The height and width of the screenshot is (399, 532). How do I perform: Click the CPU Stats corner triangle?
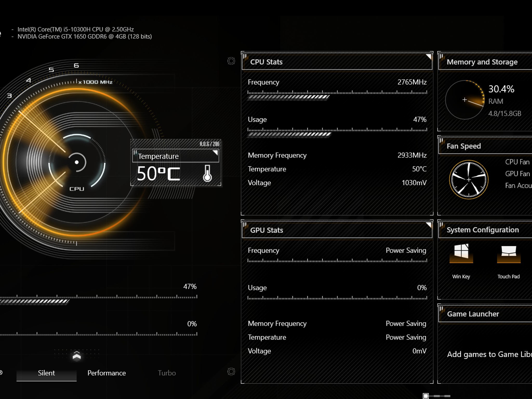[428, 56]
